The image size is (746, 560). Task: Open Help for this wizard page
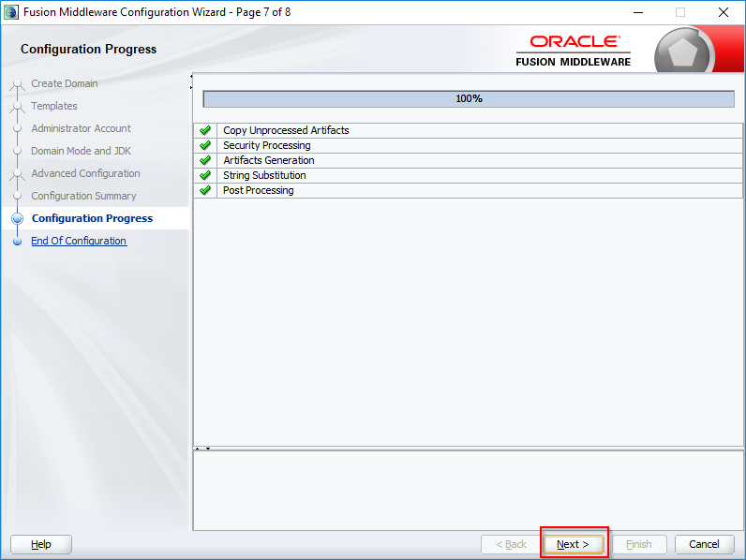41,544
